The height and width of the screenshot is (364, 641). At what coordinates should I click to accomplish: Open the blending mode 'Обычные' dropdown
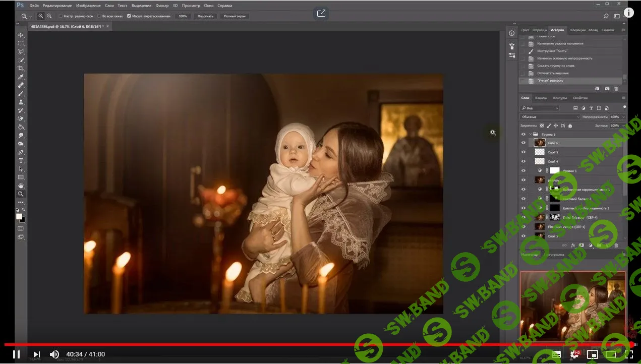[x=550, y=117]
